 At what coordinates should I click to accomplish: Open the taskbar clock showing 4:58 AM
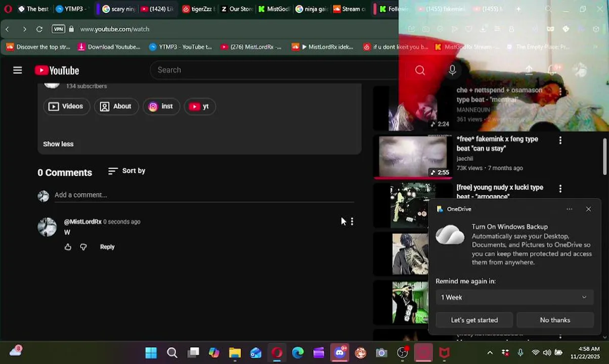pyautogui.click(x=589, y=352)
